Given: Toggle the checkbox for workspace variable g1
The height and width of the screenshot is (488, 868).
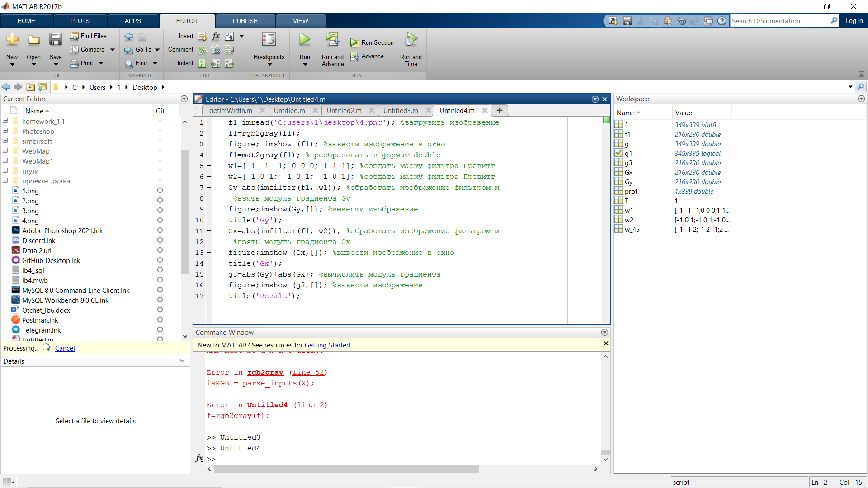Looking at the screenshot, I should pos(618,153).
